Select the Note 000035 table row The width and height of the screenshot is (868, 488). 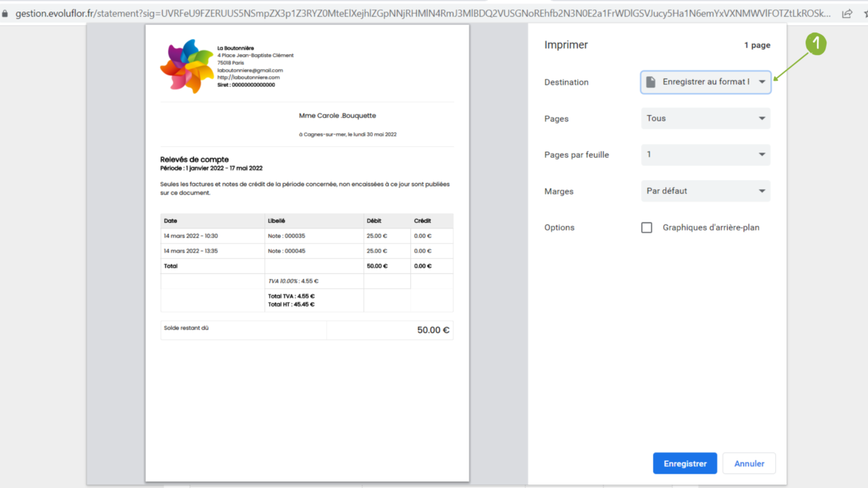(305, 235)
